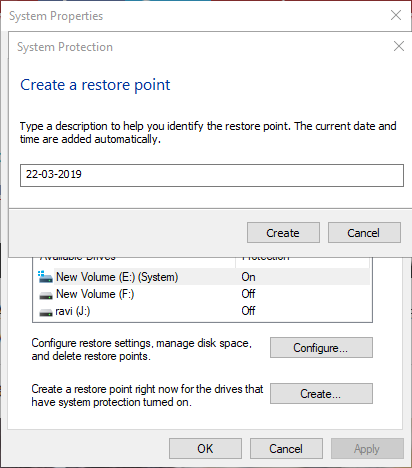
Task: Click the Off protection status for F:
Action: click(x=248, y=294)
